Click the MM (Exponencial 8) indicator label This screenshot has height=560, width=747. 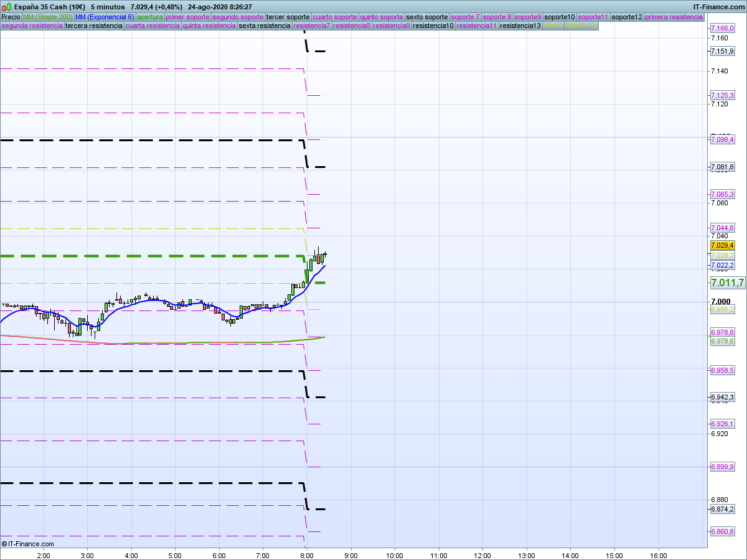tap(104, 17)
